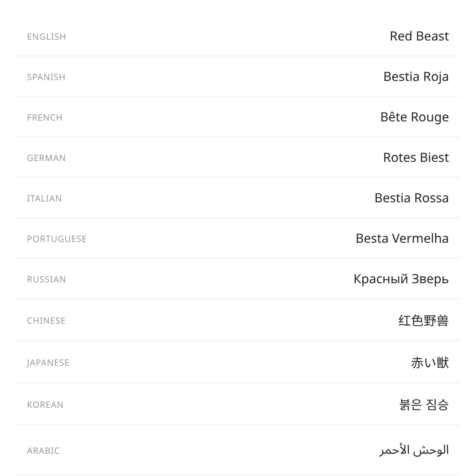Select the 赤い獣 translation

(430, 363)
